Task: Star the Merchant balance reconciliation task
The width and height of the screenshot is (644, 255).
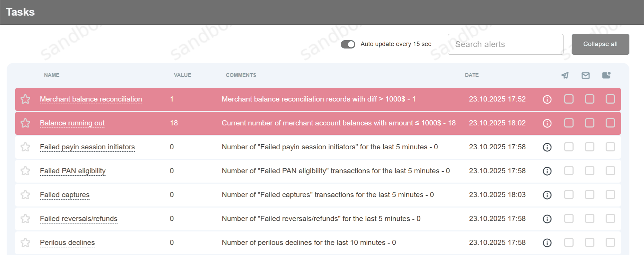Action: 25,99
